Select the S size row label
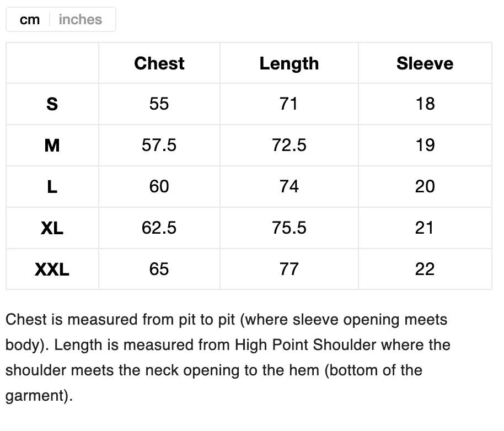The height and width of the screenshot is (431, 504). click(52, 104)
